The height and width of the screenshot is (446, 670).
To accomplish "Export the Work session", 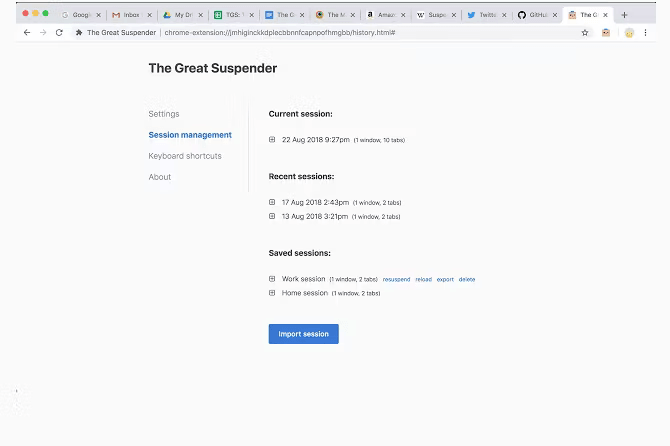I will click(x=445, y=279).
